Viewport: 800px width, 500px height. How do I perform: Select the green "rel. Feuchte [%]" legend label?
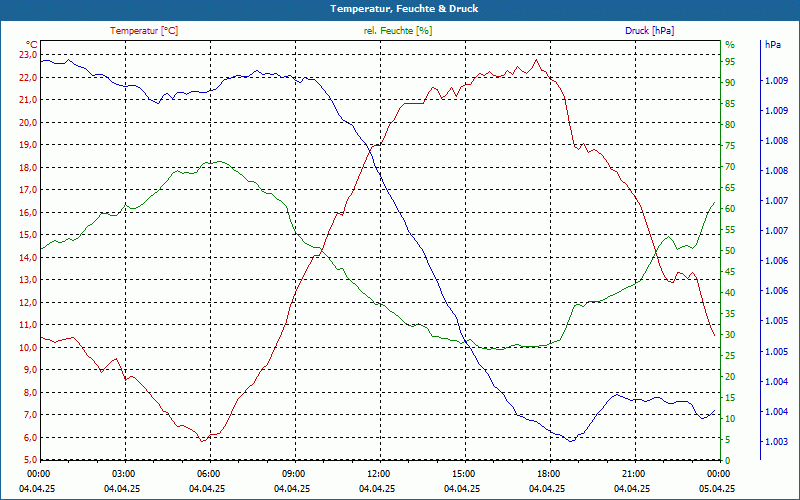398,31
